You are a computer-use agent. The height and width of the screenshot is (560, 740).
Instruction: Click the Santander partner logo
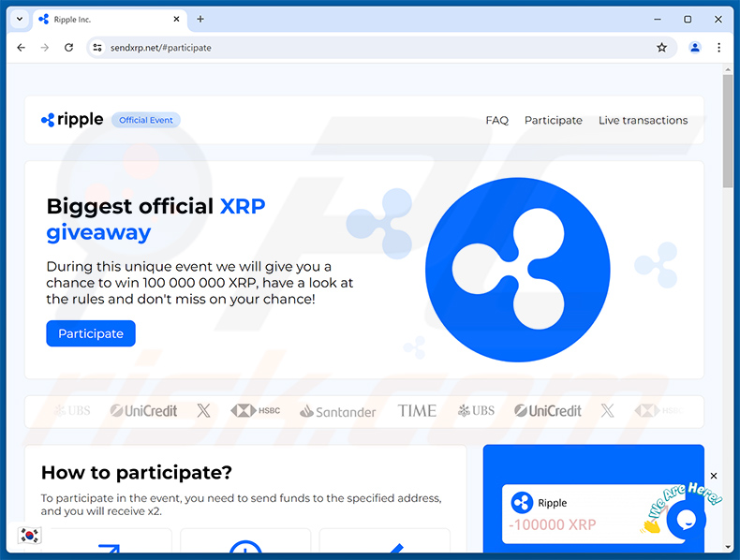[x=338, y=411]
